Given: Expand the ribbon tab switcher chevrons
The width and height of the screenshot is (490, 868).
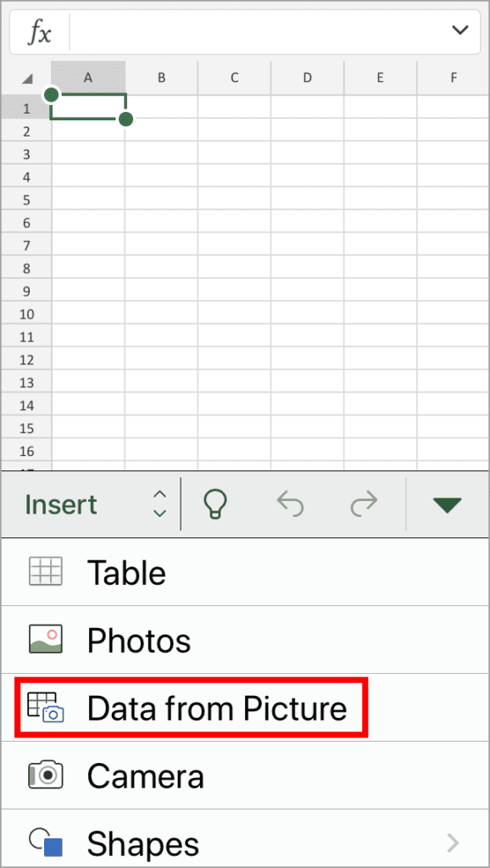Looking at the screenshot, I should [160, 504].
